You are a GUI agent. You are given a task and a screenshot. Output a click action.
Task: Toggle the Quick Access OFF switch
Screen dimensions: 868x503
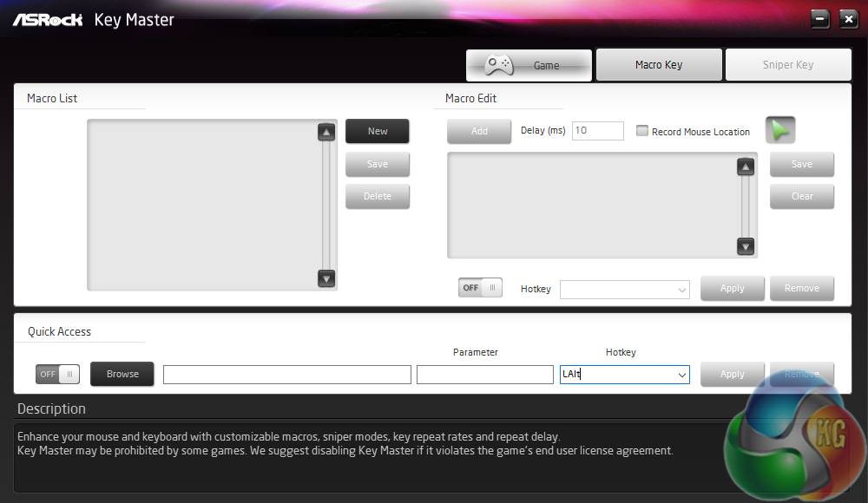(x=57, y=374)
